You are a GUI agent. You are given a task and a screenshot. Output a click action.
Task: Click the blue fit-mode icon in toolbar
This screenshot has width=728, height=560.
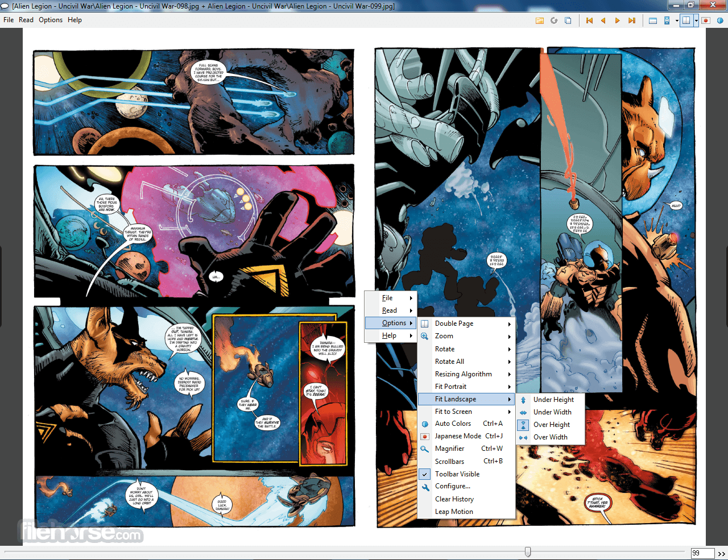667,20
